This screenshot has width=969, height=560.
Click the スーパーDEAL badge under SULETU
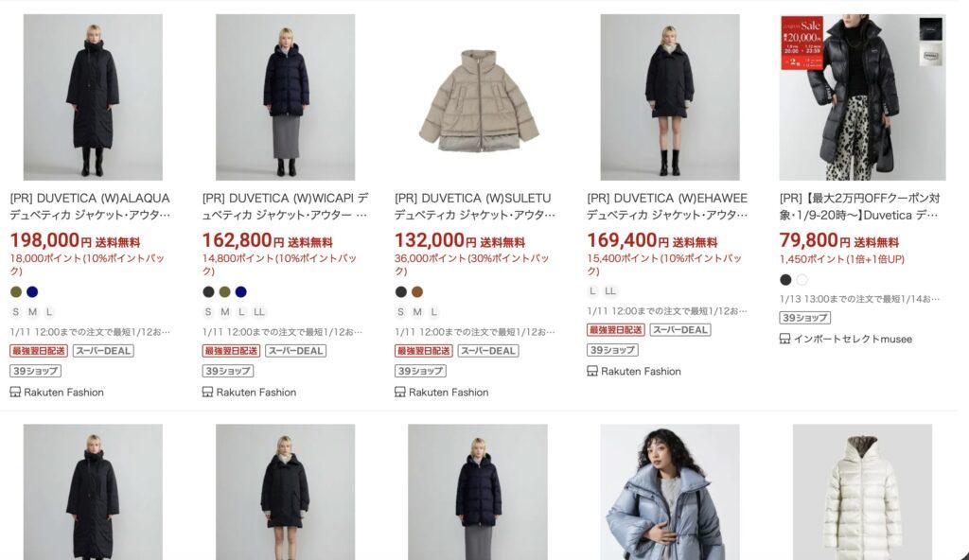click(x=488, y=350)
